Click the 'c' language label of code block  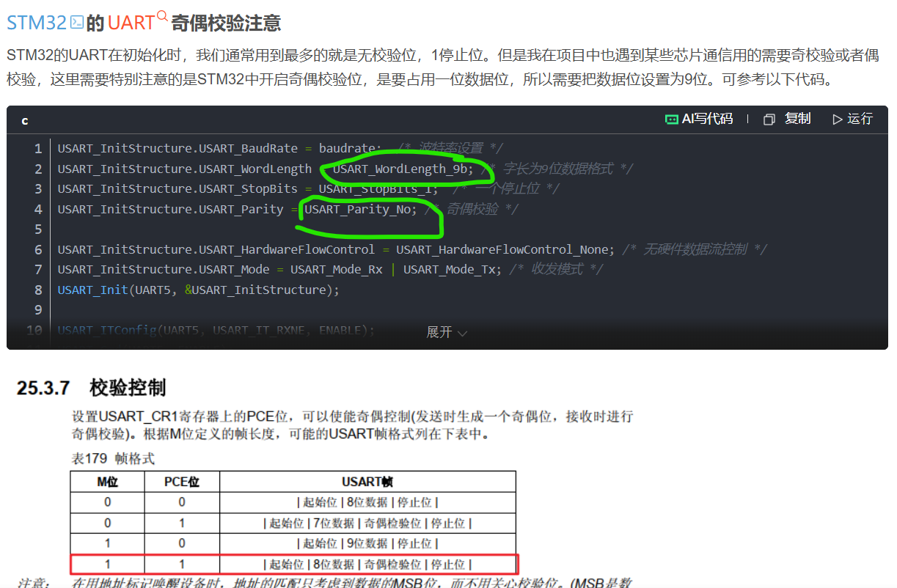pos(25,120)
